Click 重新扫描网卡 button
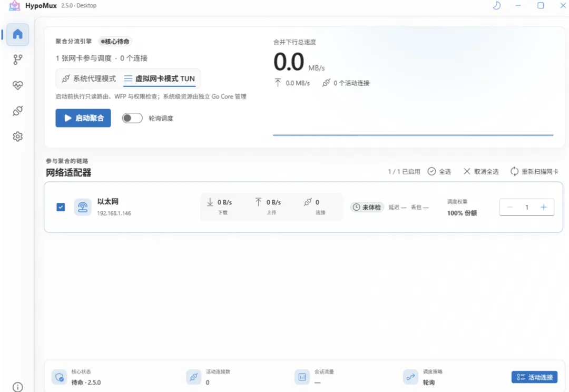The height and width of the screenshot is (392, 569). (x=535, y=171)
